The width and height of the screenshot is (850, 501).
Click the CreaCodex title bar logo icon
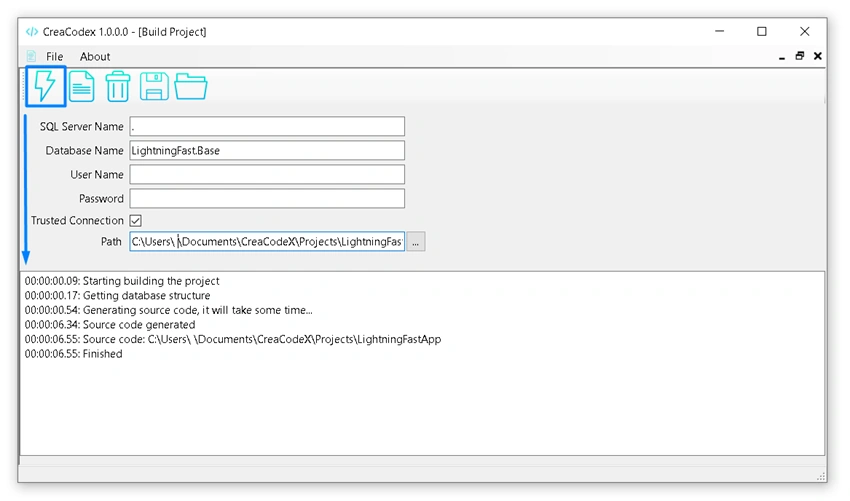pos(32,32)
